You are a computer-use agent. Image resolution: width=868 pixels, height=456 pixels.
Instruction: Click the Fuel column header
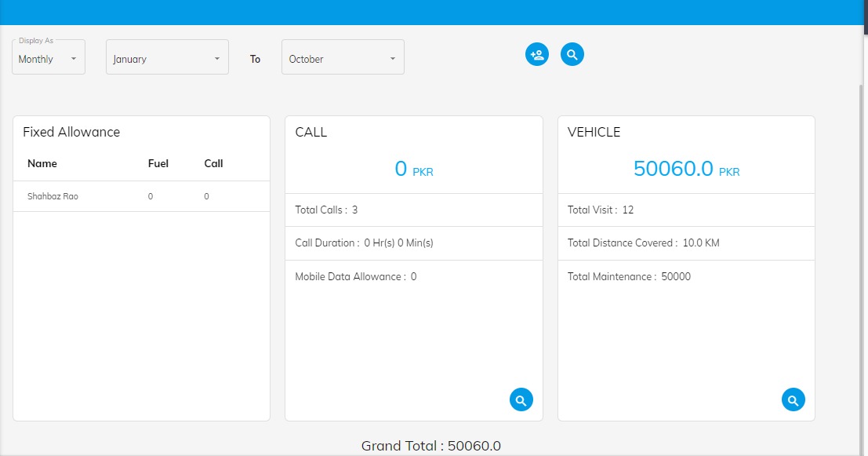(158, 163)
